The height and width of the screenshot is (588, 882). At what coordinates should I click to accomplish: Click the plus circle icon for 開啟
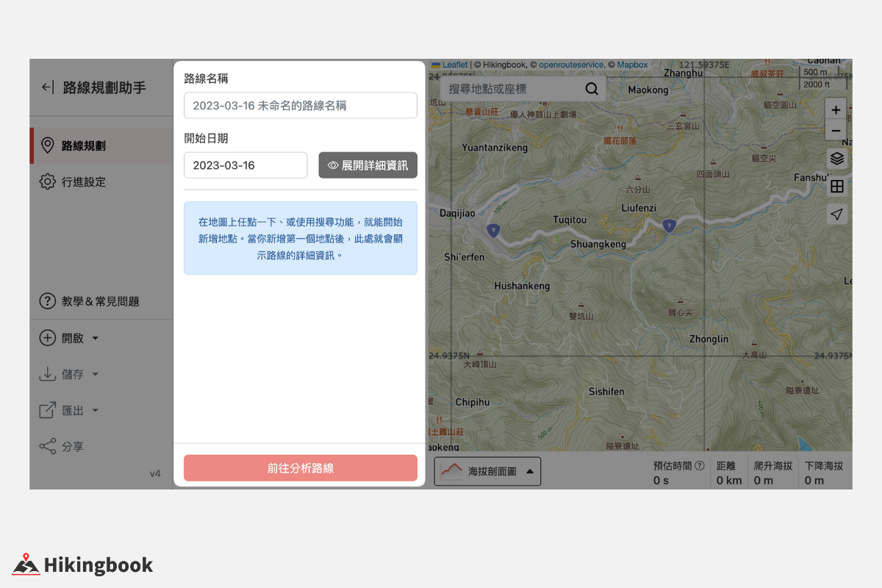(48, 338)
